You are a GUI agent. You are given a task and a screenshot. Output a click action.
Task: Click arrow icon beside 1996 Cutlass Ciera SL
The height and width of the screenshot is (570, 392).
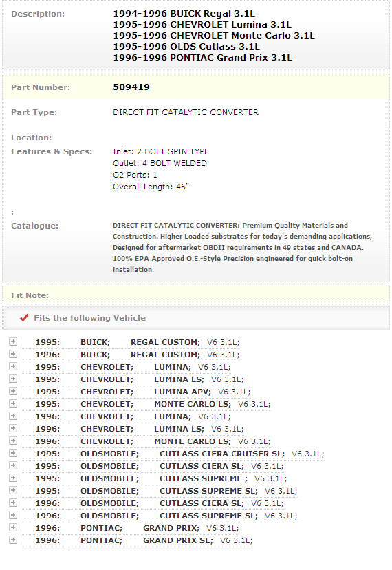click(x=13, y=503)
